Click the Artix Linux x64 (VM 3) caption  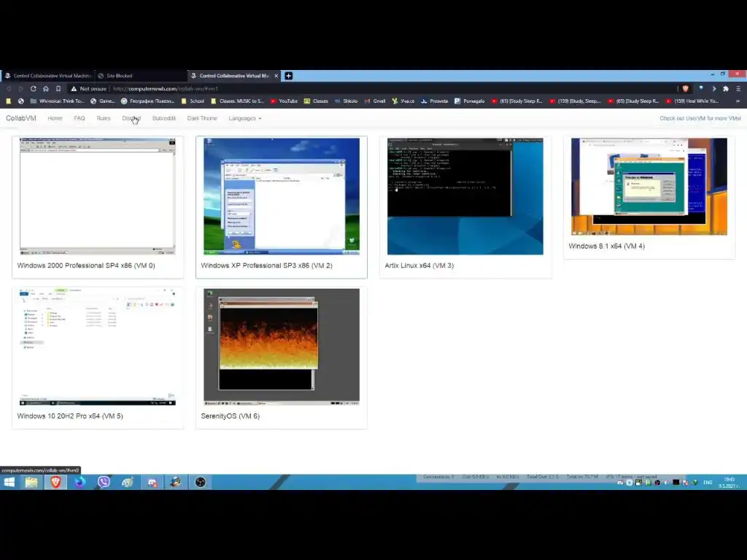point(419,265)
